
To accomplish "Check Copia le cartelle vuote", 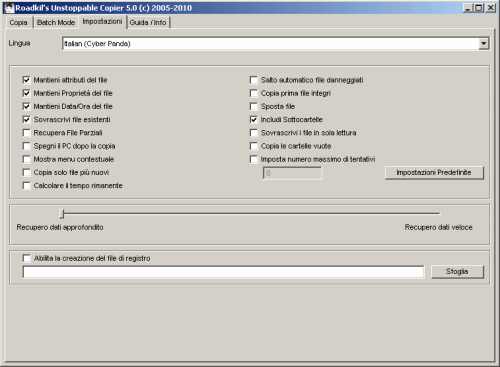I will tap(254, 146).
